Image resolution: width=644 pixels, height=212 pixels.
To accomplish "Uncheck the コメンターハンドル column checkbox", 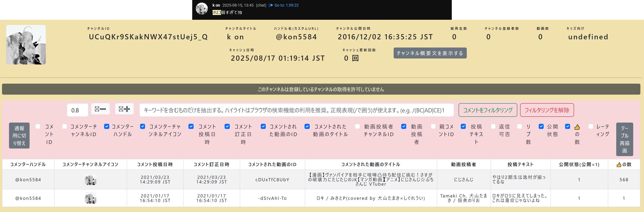I will [x=107, y=127].
